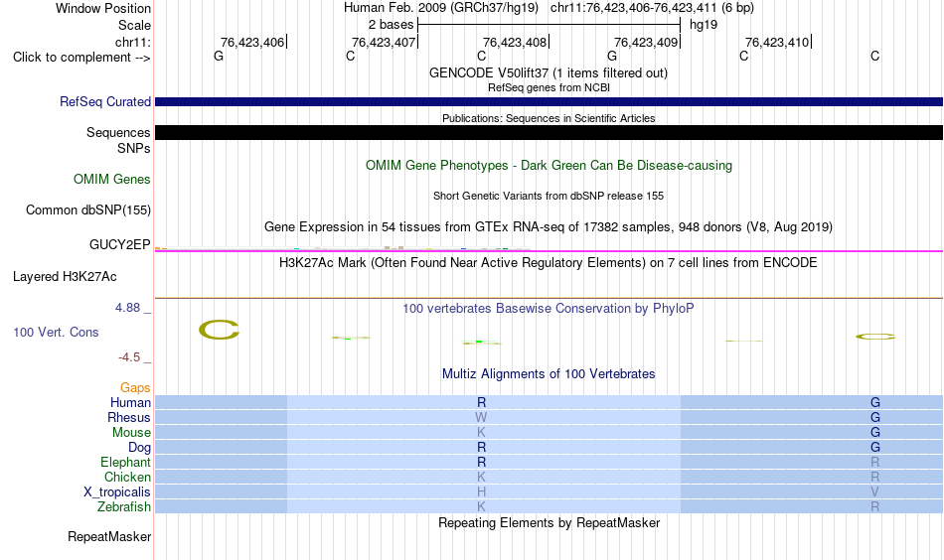Click the 100 vertebrates PhyloP conservation title

[549, 309]
